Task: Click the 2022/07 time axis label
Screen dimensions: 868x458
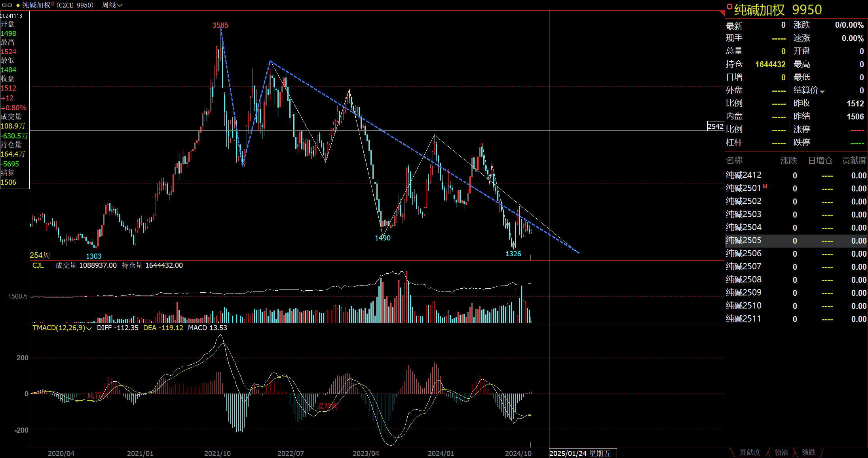Action: pos(291,454)
